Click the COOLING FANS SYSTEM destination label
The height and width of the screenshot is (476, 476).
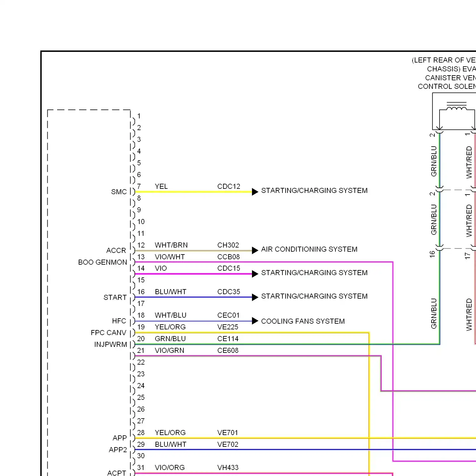coord(303,321)
